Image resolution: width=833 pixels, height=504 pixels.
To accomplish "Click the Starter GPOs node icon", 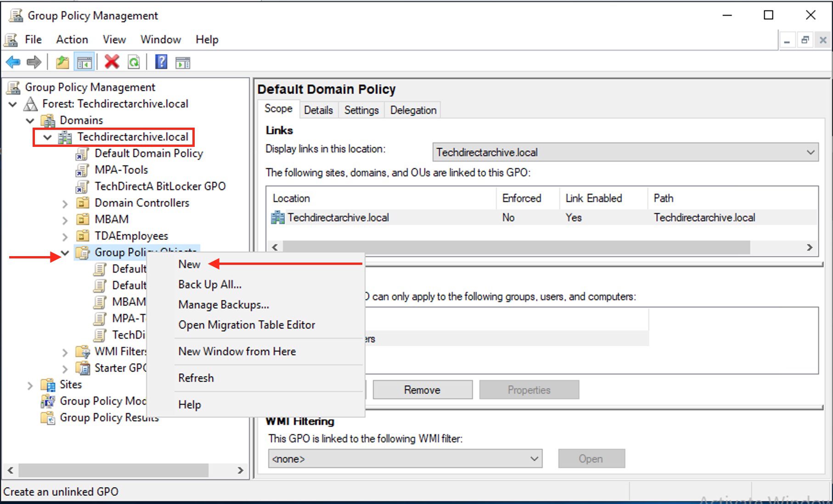I will [x=83, y=368].
